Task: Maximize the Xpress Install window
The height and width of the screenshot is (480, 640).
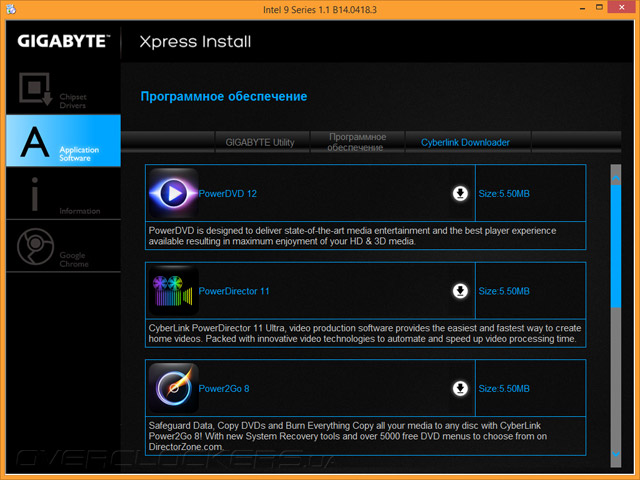Action: (x=600, y=7)
